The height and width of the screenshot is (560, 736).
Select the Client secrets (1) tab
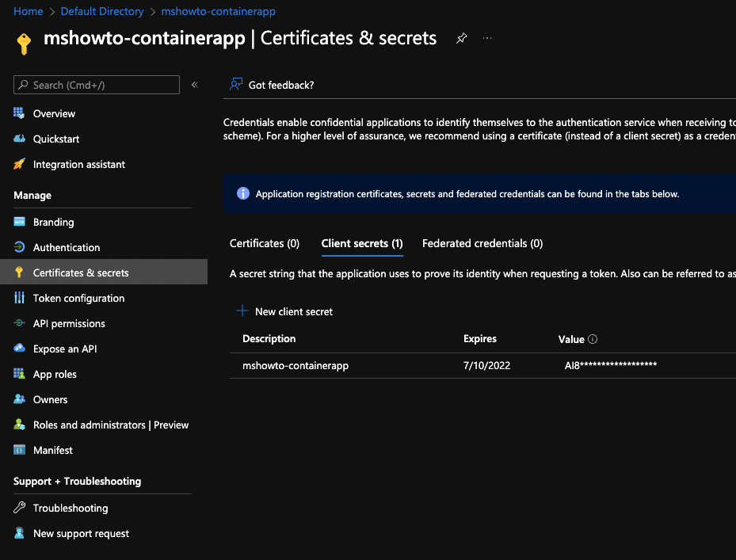point(362,244)
